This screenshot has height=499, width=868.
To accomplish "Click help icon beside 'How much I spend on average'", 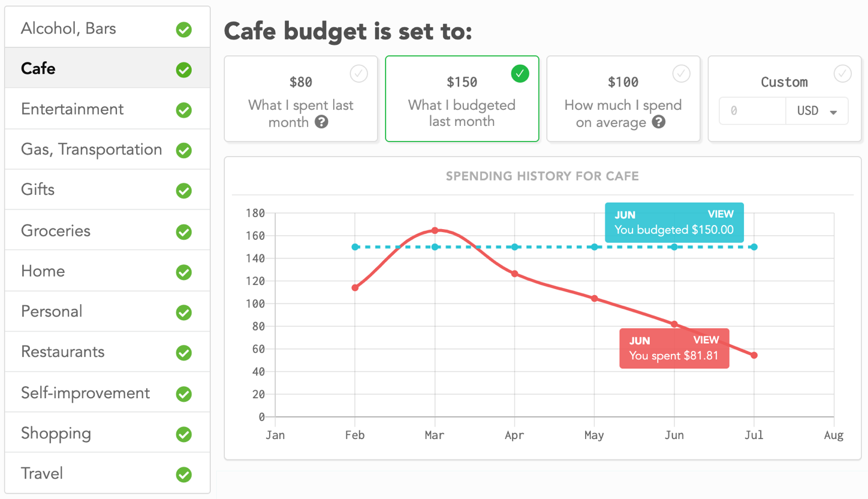I will (x=659, y=122).
